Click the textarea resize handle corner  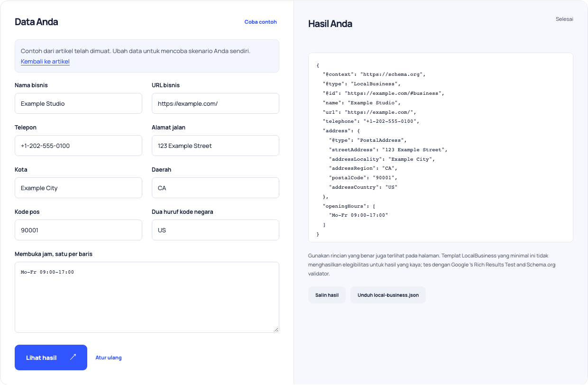[276, 329]
